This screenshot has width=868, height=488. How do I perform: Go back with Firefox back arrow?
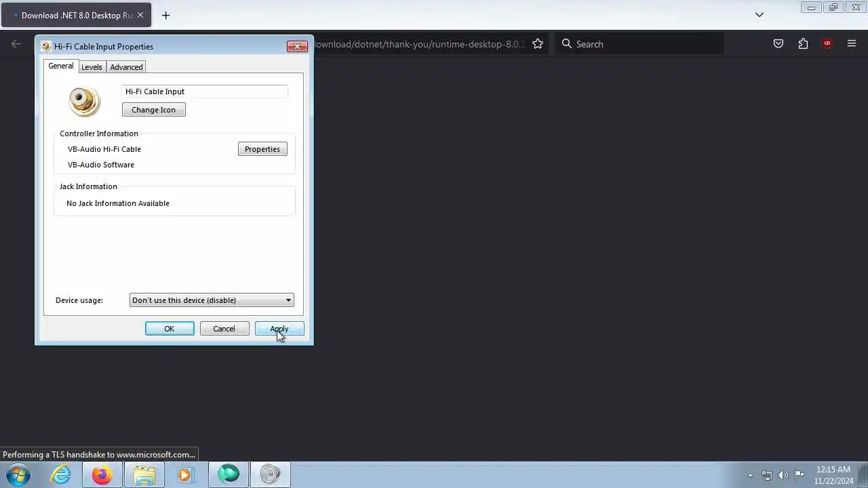[16, 44]
